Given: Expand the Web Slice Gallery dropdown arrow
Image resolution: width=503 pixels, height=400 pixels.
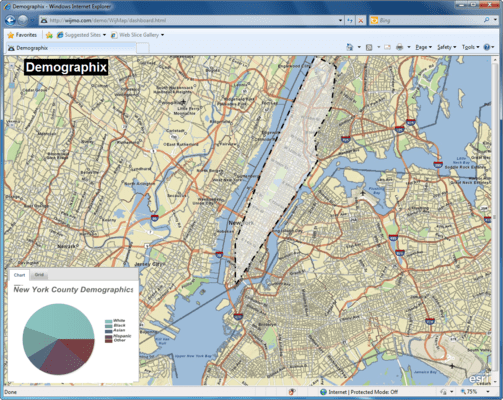Looking at the screenshot, I should click(x=163, y=35).
